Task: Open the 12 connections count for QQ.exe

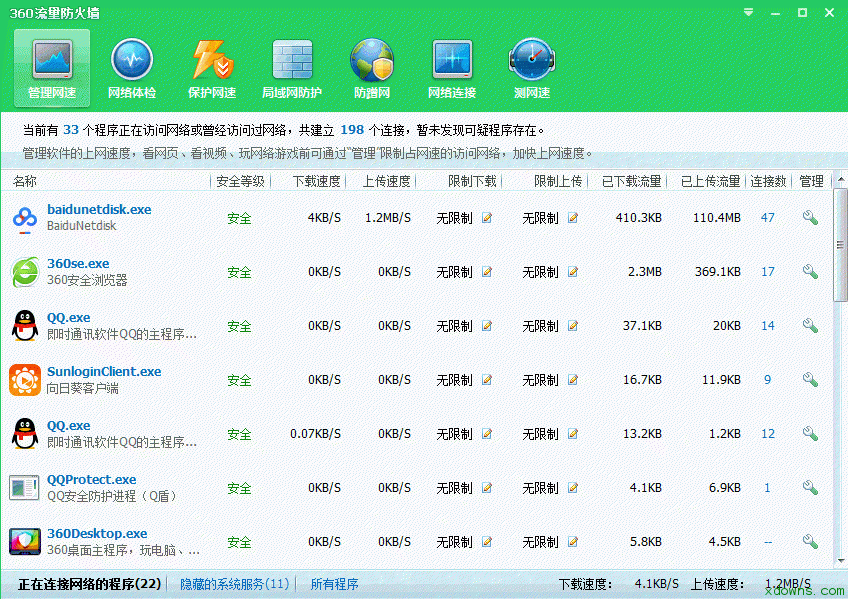Action: [767, 434]
